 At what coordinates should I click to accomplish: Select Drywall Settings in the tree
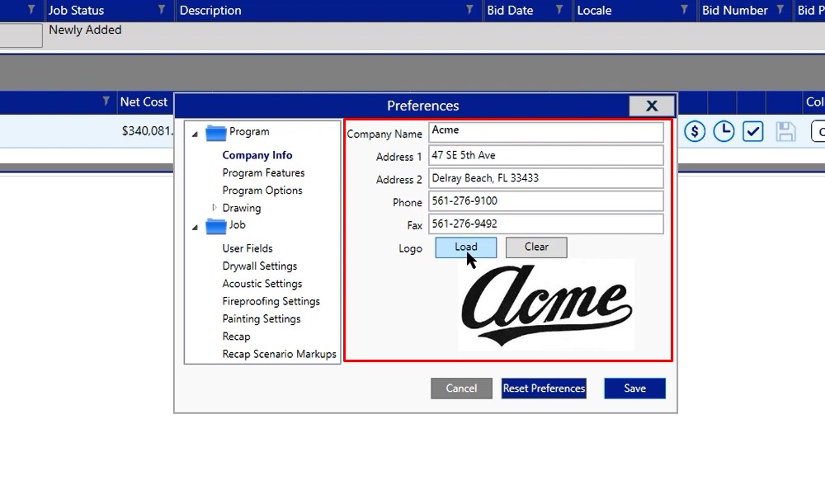click(x=259, y=266)
